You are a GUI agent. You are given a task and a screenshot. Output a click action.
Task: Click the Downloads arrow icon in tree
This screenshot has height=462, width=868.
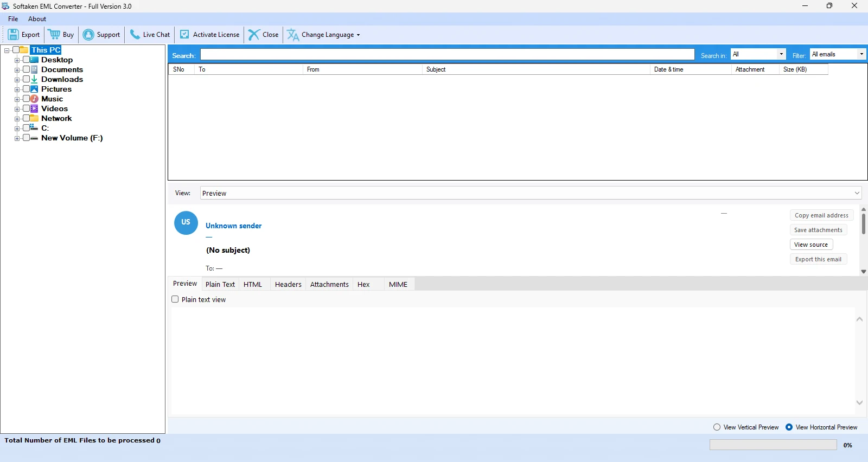click(x=35, y=79)
